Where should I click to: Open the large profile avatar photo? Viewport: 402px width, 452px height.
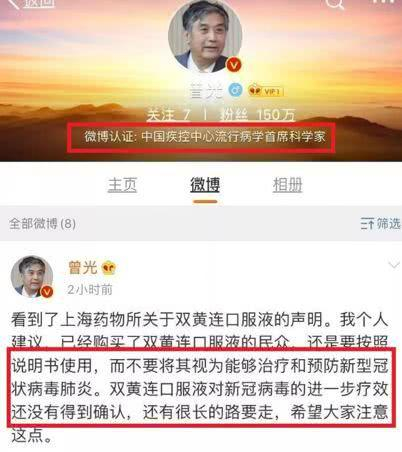pos(205,37)
